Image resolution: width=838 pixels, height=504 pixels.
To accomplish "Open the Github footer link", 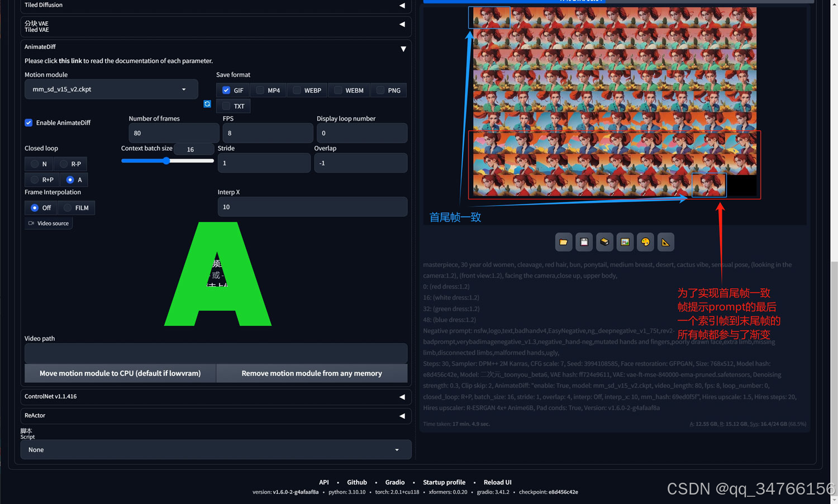I will click(x=356, y=482).
